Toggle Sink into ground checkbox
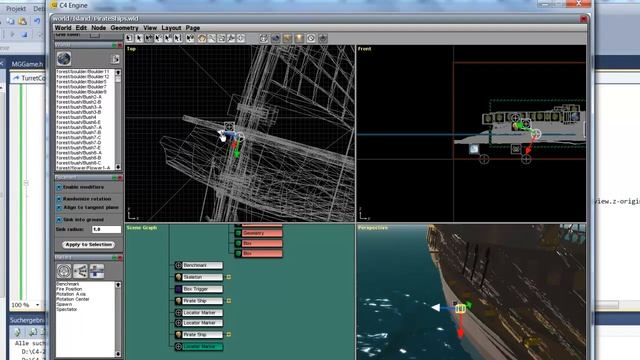Screen dimensions: 640x360 (x=59, y=220)
